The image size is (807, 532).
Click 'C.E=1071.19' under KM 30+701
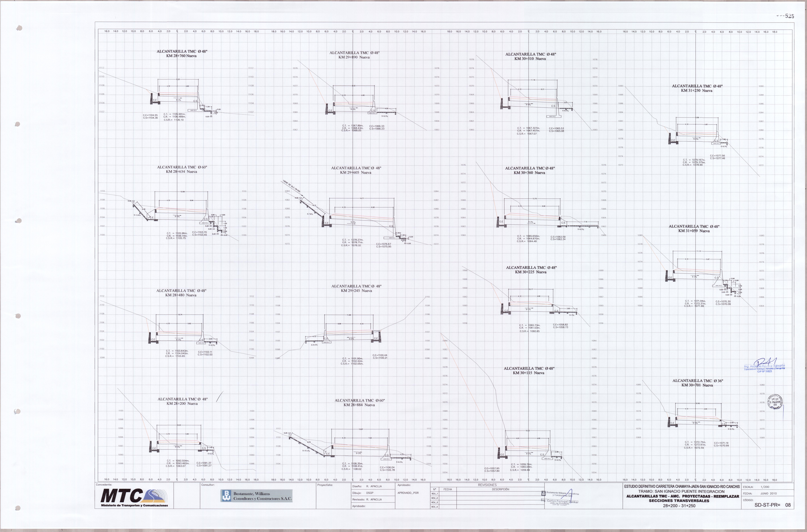pyautogui.click(x=721, y=443)
